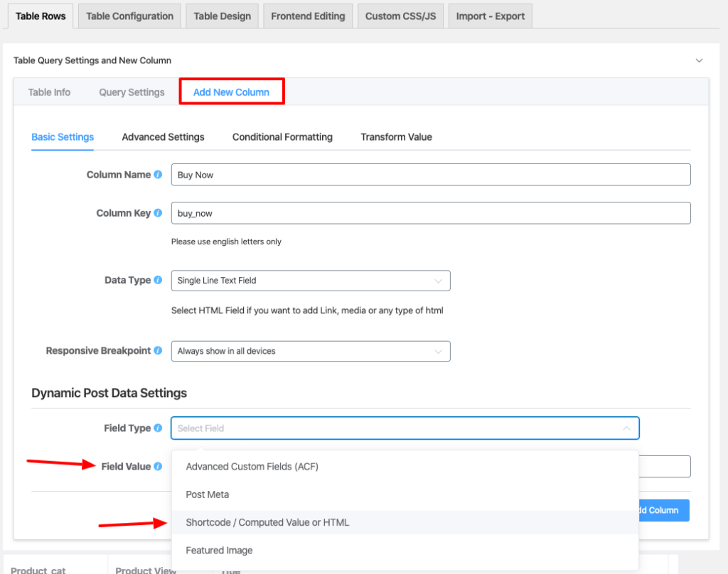Click info icon next to Column Key
This screenshot has height=574, width=728.
(158, 213)
